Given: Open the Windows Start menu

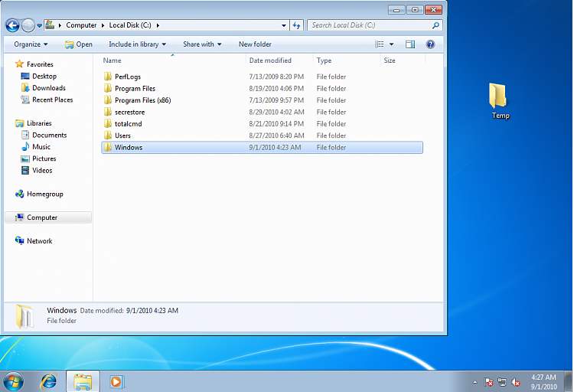Looking at the screenshot, I should 13,382.
